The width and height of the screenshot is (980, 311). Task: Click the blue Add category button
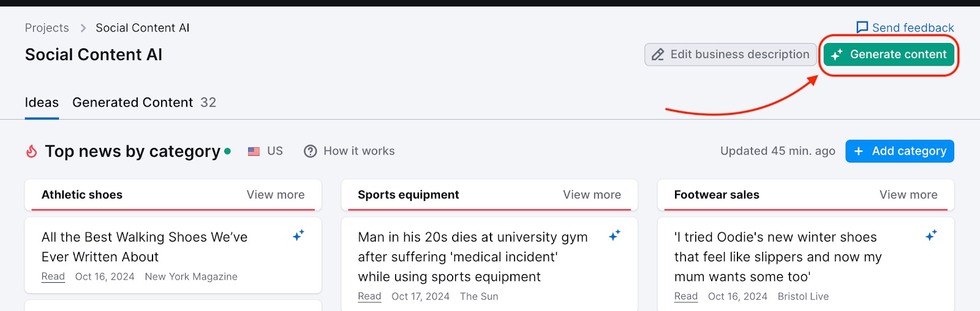[899, 152]
